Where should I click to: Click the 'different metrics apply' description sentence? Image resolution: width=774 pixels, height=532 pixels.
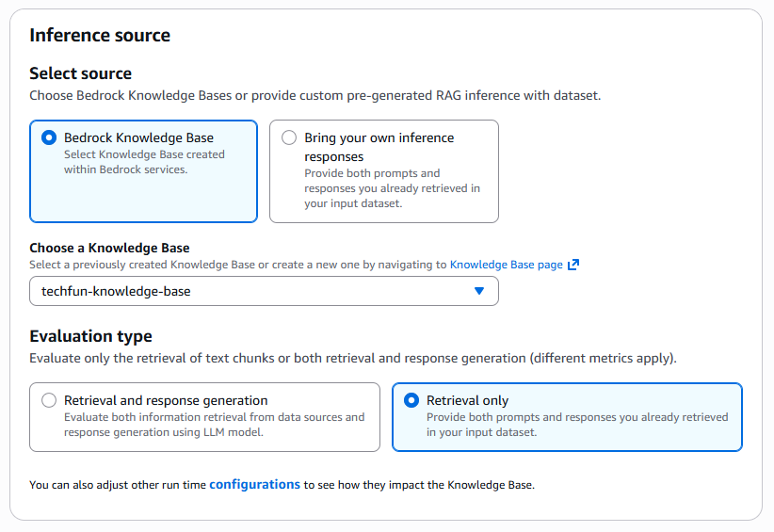(x=352, y=359)
